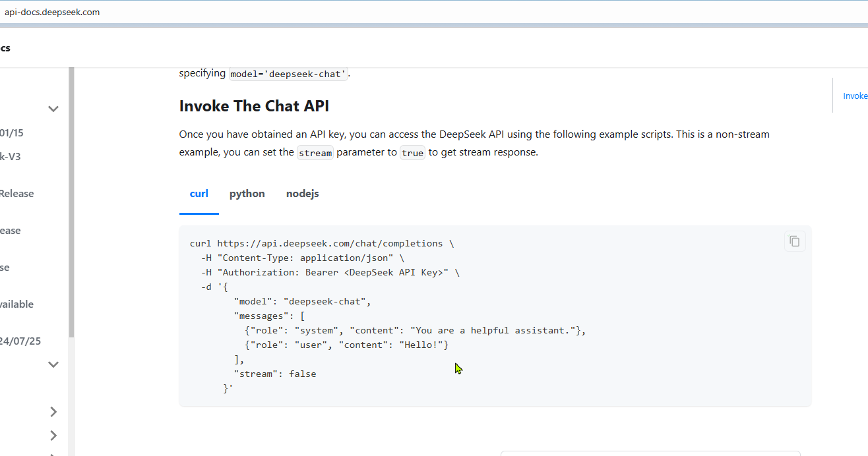Screen dimensions: 868x456
Task: Click the Content-Type: application/json header line
Action: click(x=303, y=258)
